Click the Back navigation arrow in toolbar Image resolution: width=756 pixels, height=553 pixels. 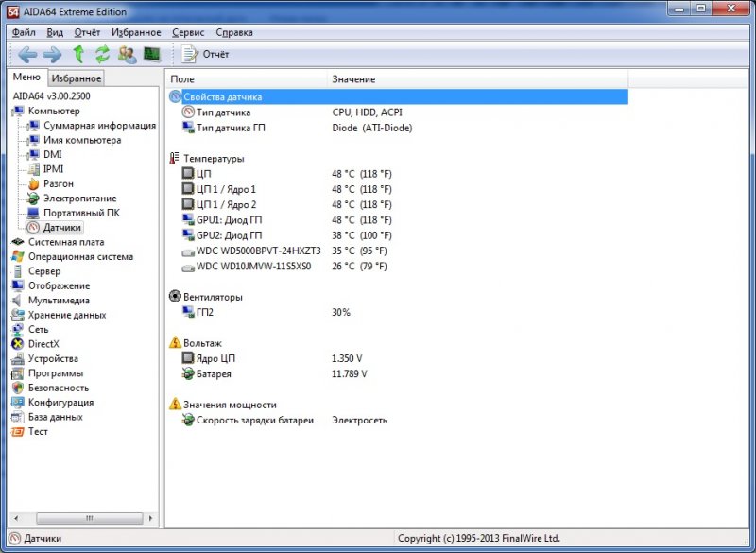coord(26,54)
